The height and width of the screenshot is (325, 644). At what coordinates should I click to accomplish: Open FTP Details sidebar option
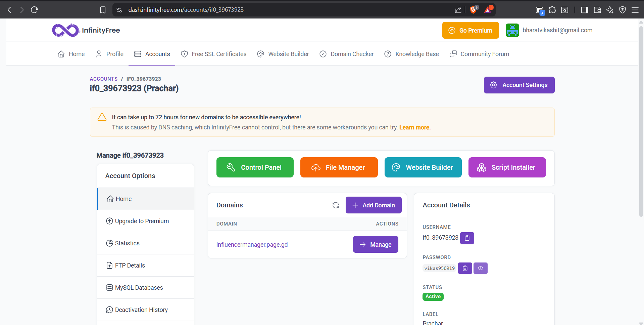(145, 266)
